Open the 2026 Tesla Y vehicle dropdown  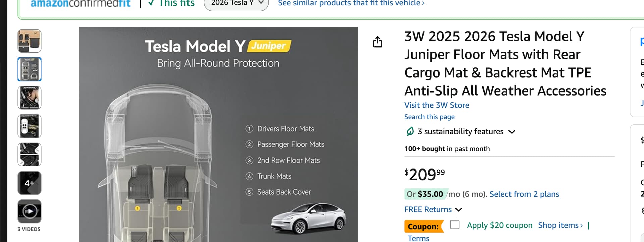click(236, 3)
